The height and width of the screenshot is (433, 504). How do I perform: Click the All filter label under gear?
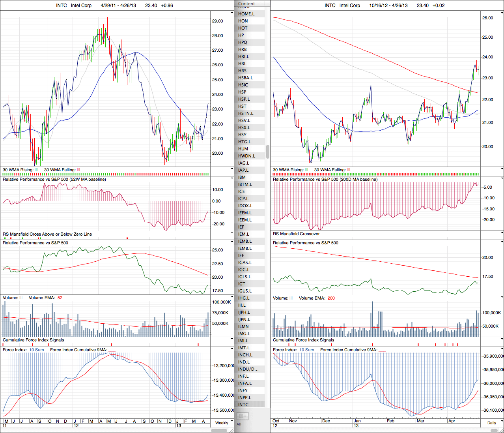(239, 424)
